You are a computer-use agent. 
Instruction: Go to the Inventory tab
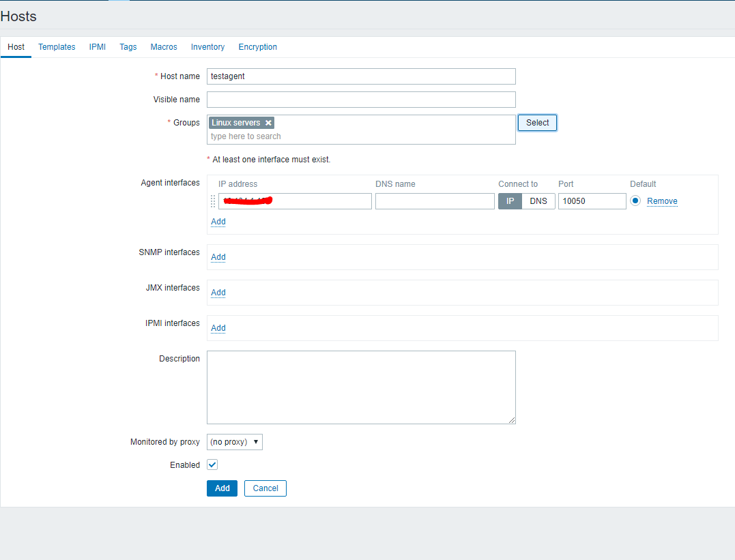(207, 47)
